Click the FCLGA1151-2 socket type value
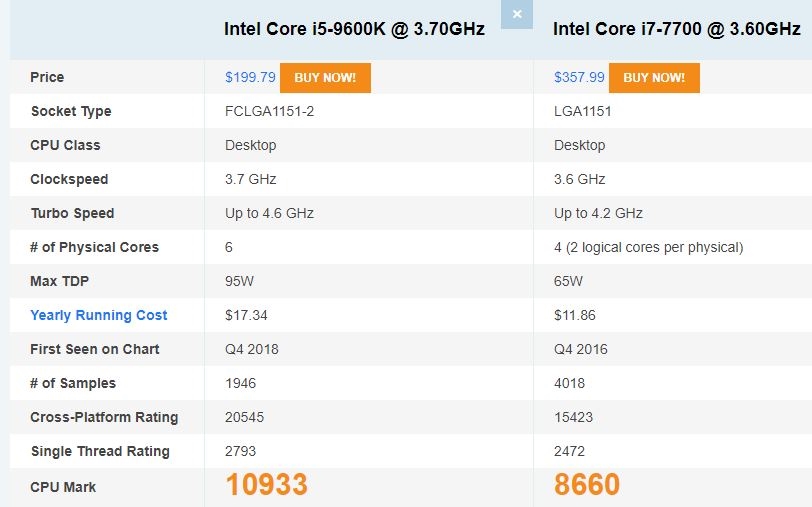The height and width of the screenshot is (507, 812). point(269,111)
